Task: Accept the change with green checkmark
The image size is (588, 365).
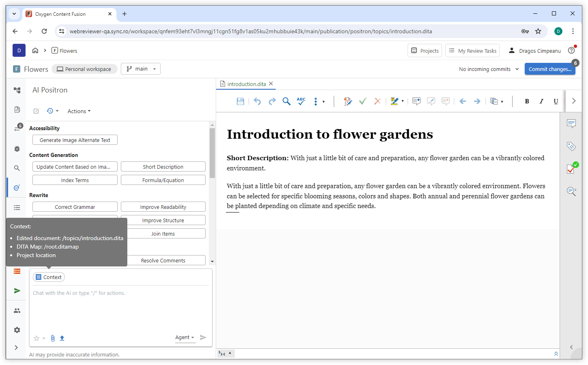Action: 363,101
